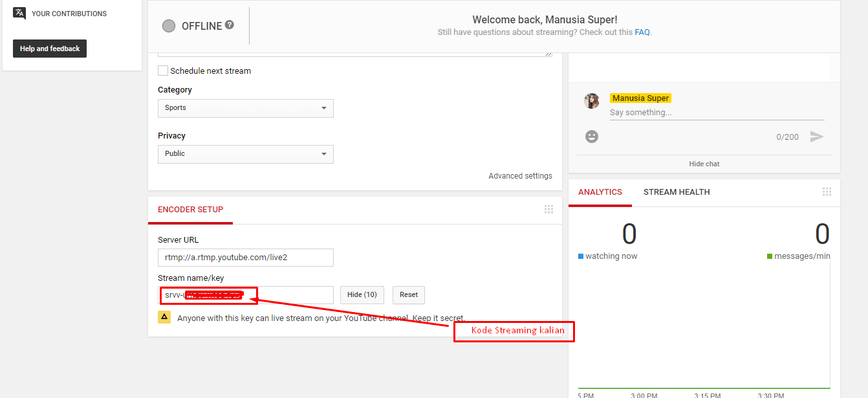Open the Advanced settings link

click(520, 176)
